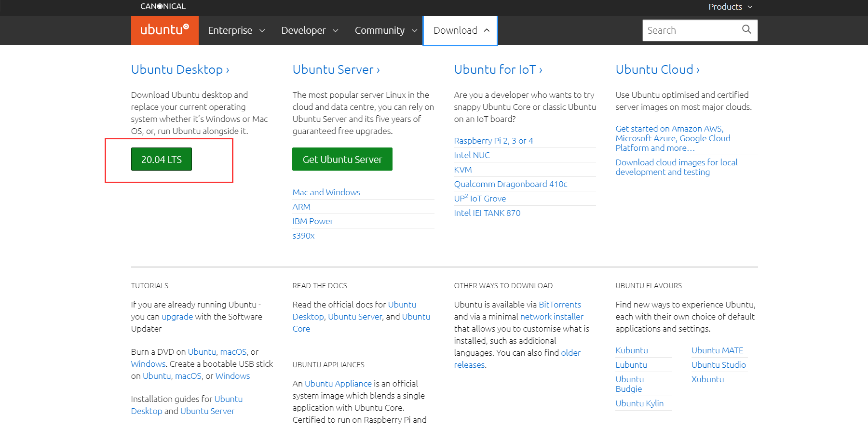Open bootable USB stick on Windows link
Image resolution: width=868 pixels, height=428 pixels.
[232, 376]
